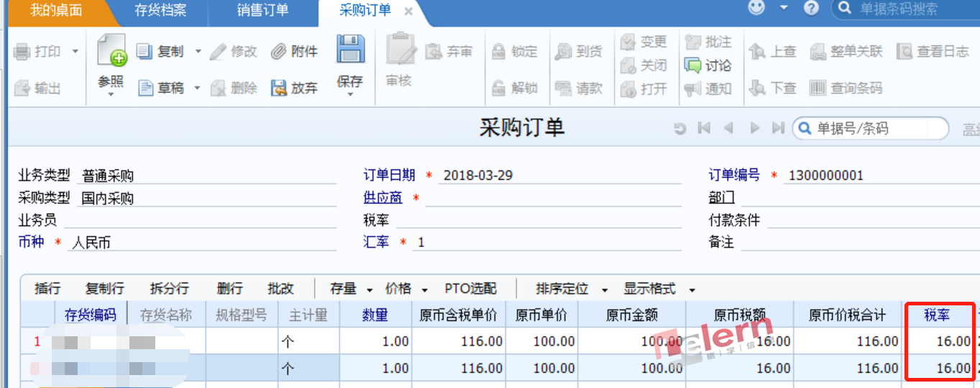Click the 通知 notify megaphone button

pyautogui.click(x=708, y=89)
